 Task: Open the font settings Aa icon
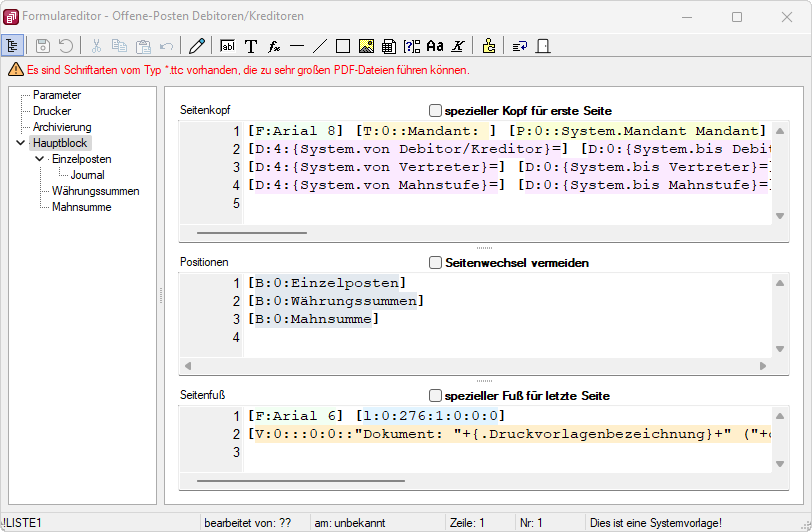(435, 46)
